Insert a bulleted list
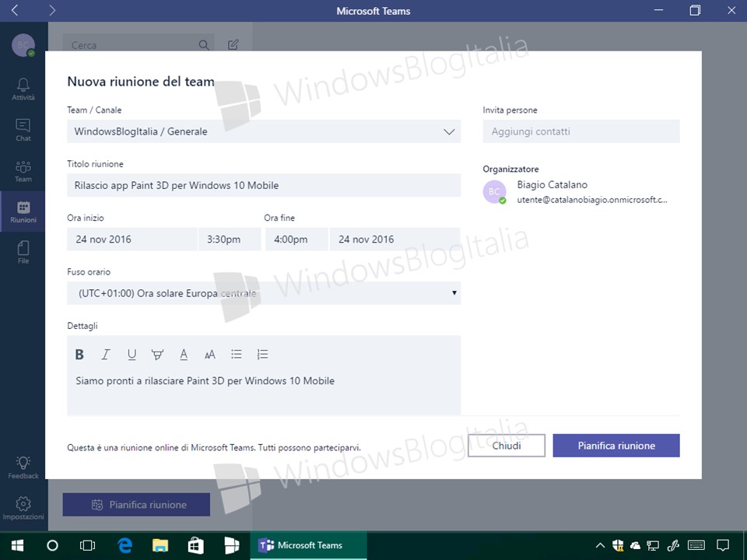The width and height of the screenshot is (747, 560). (237, 354)
